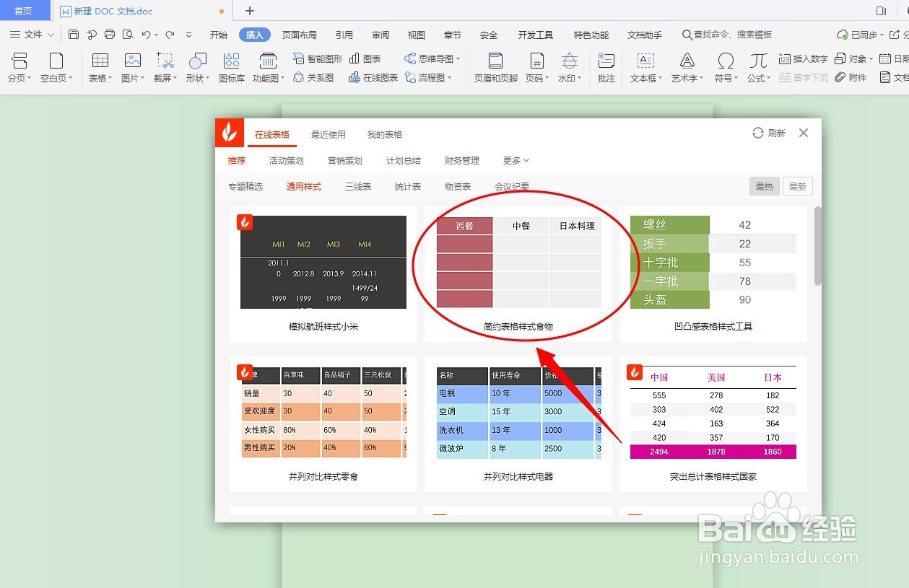
Task: Open the undo history dropdown arrow
Action: [156, 35]
